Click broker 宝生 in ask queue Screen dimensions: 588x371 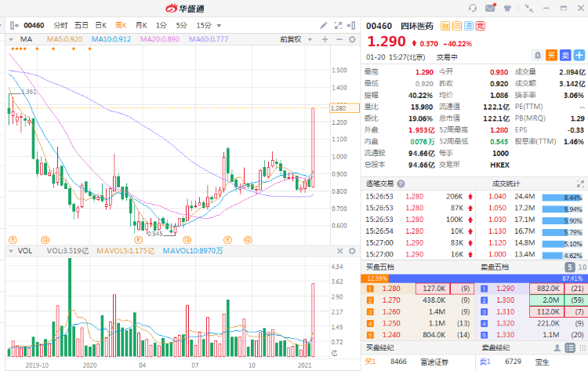pos(542,362)
